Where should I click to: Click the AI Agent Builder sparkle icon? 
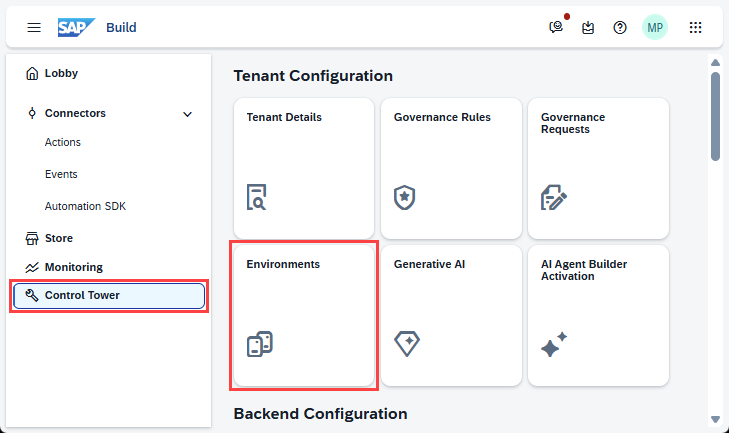pyautogui.click(x=554, y=345)
